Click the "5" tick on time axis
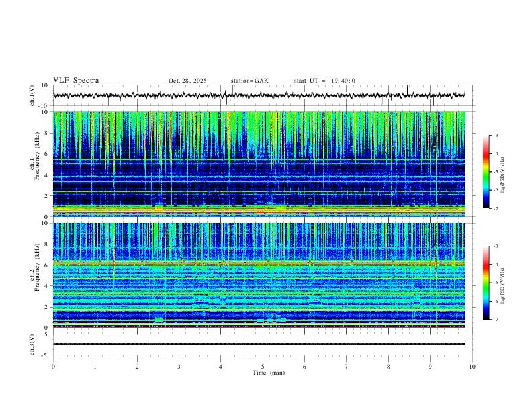Image resolution: width=532 pixels, height=411 pixels. click(263, 367)
